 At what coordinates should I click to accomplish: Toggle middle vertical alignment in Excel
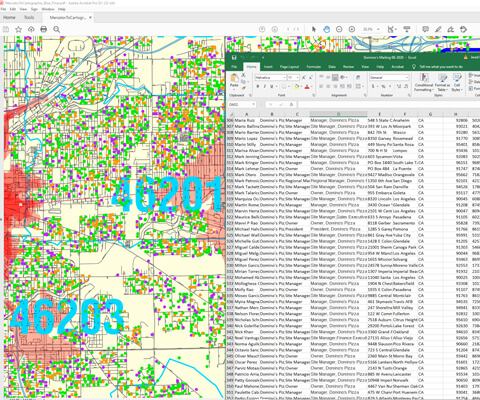tap(328, 77)
